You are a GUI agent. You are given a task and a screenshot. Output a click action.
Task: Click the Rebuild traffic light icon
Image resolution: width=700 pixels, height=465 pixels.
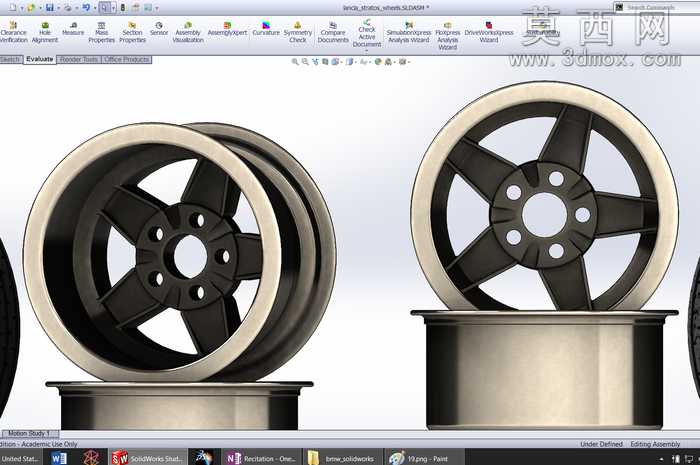coord(123,8)
